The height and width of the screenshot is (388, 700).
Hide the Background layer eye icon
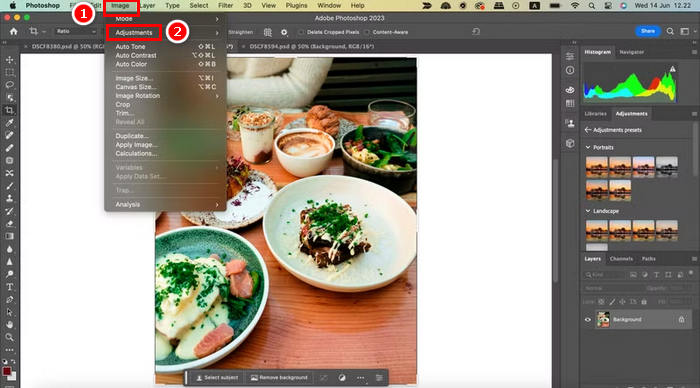(588, 320)
